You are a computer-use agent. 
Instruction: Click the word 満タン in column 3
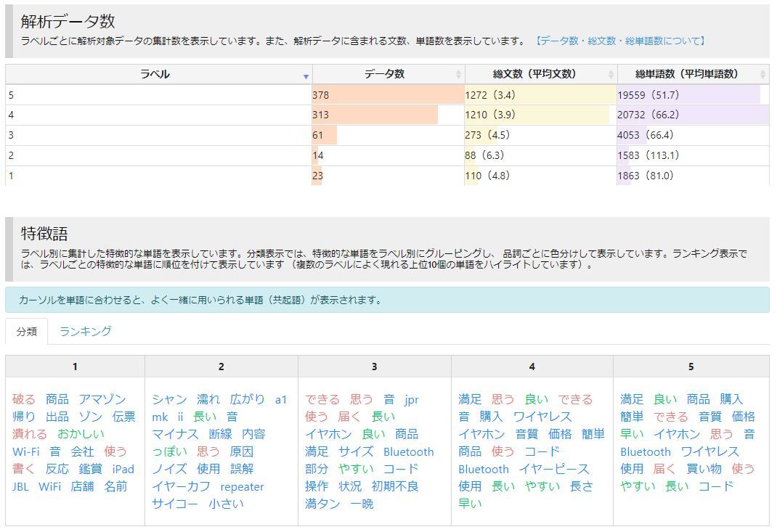click(x=322, y=504)
